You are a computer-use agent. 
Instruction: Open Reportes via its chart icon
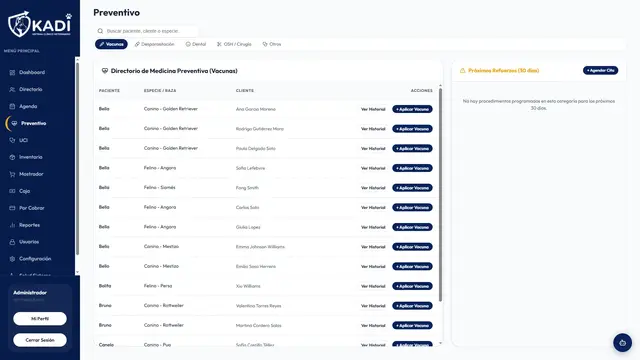click(12, 225)
